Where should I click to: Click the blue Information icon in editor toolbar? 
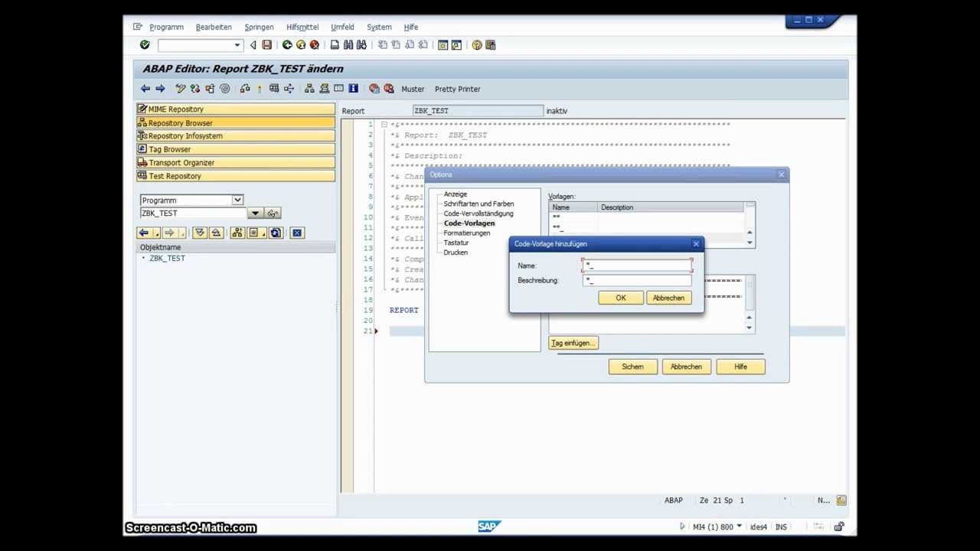pos(353,89)
